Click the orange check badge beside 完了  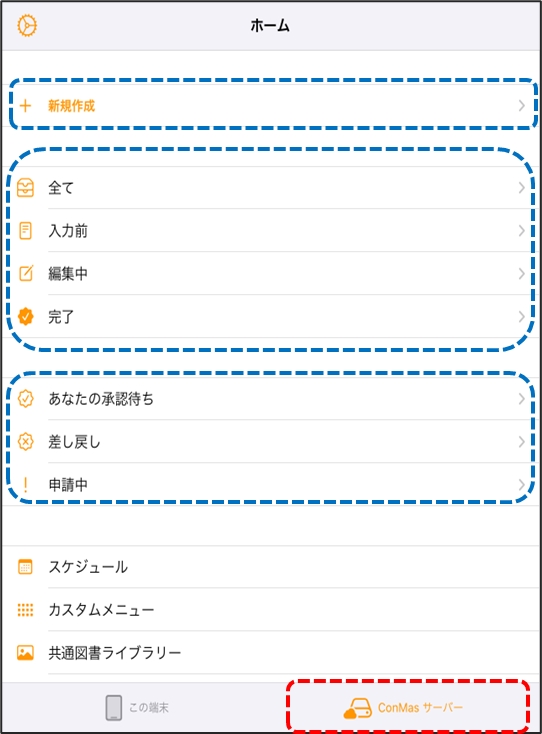tap(26, 316)
